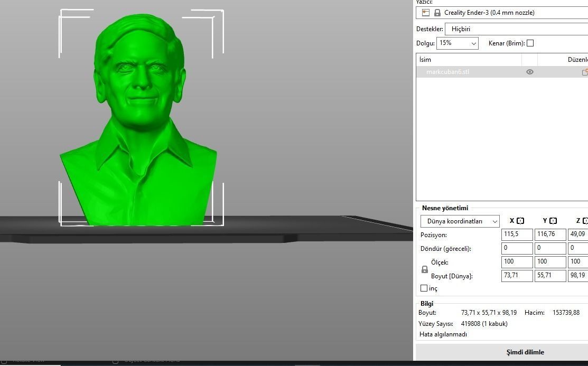The width and height of the screenshot is (588, 366).
Task: Hide markcuban6.stl with the eye icon
Action: [x=529, y=72]
